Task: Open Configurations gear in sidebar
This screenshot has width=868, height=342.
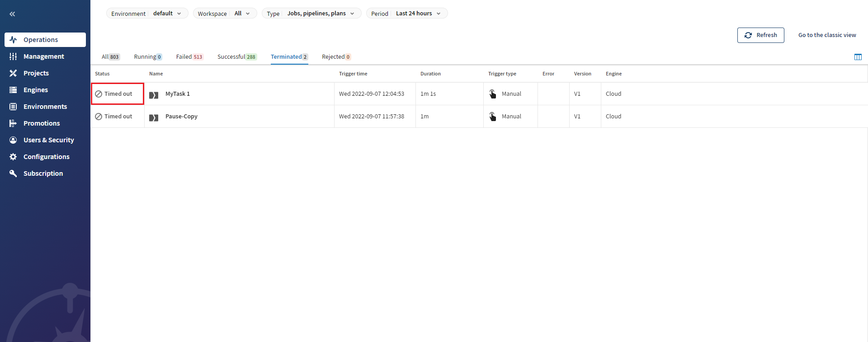Action: click(46, 157)
